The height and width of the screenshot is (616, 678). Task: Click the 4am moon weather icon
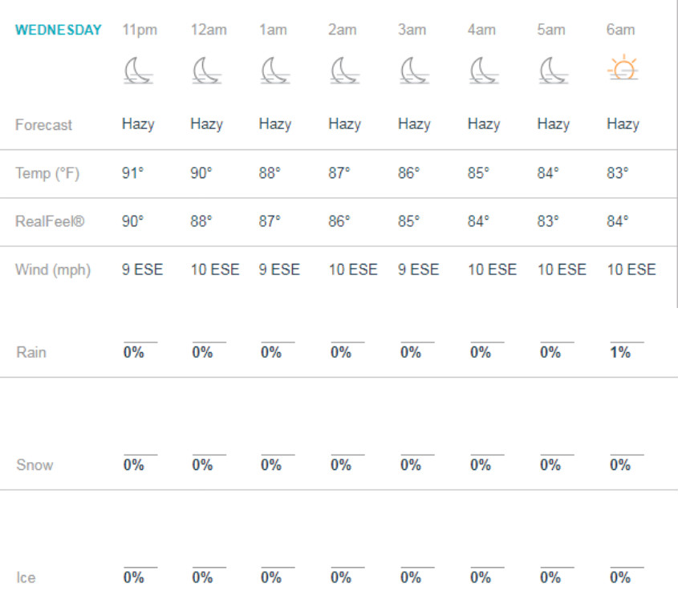(x=485, y=70)
